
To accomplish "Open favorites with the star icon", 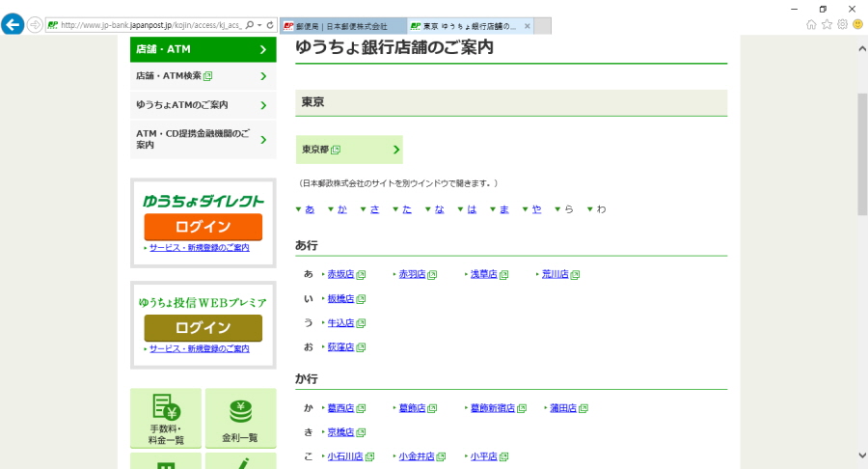I will [827, 24].
